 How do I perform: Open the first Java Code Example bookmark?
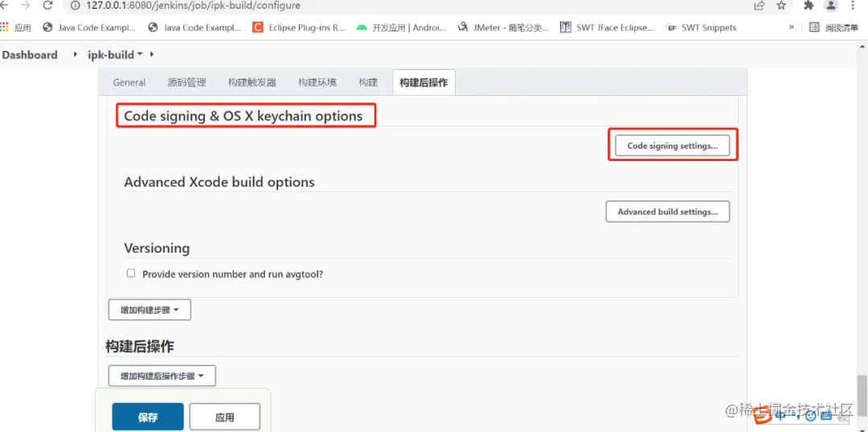88,27
